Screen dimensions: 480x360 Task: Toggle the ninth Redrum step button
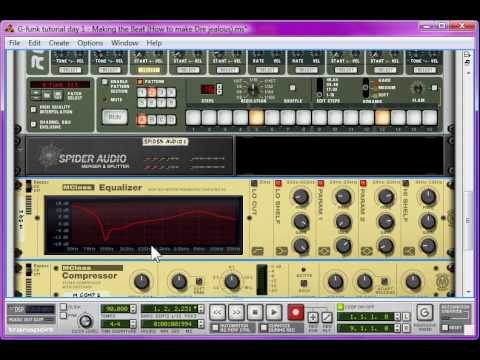319,117
